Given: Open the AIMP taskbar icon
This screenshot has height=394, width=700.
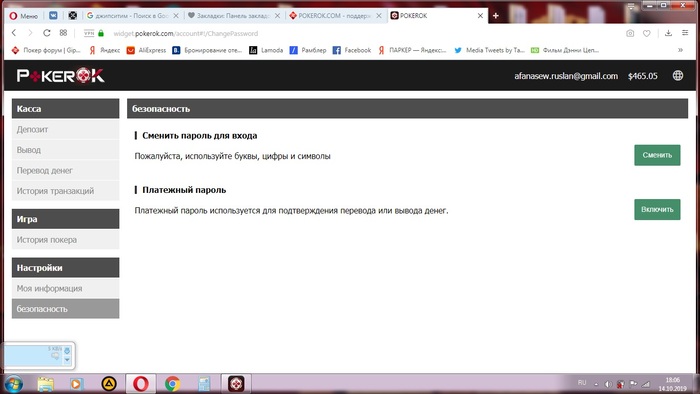Looking at the screenshot, I should point(108,383).
